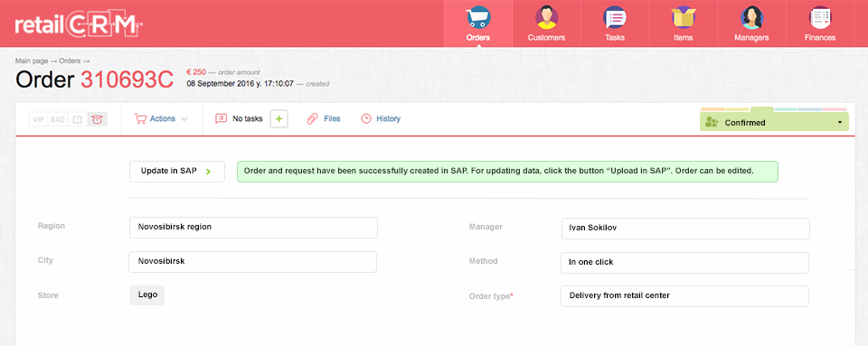Click Main page breadcrumb link
This screenshot has width=868, height=346.
[x=32, y=61]
